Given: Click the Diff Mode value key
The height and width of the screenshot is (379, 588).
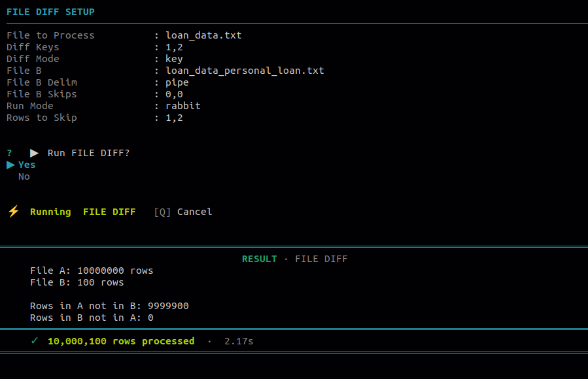Looking at the screenshot, I should (x=174, y=59).
